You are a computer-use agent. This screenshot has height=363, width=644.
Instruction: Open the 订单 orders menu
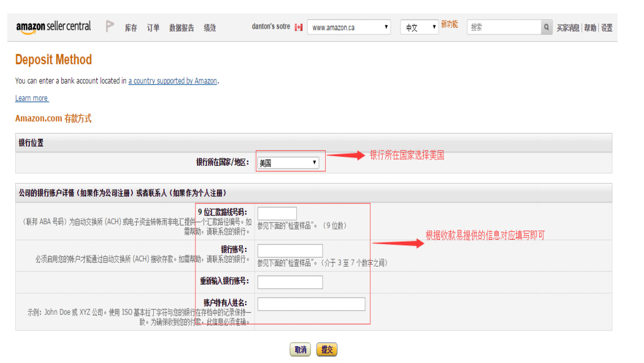click(x=153, y=27)
